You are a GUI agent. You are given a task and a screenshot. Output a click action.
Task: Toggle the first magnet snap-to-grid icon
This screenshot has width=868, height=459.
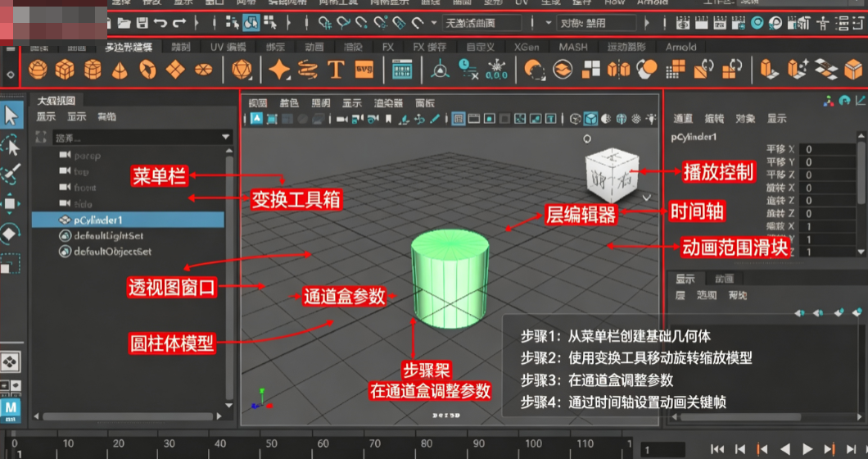(x=325, y=23)
